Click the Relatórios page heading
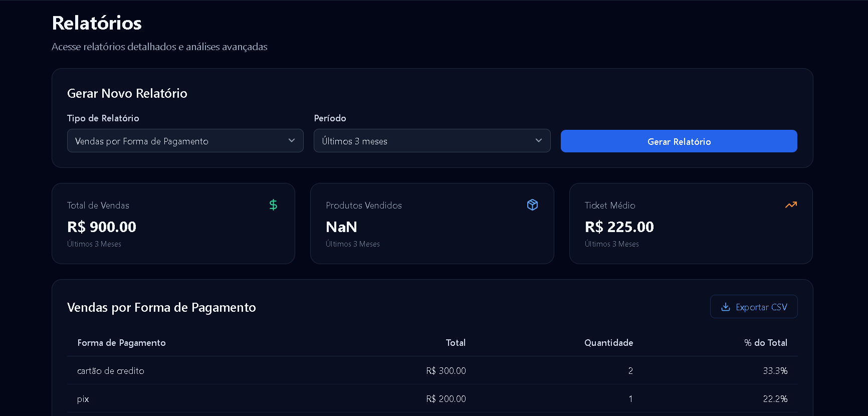Viewport: 868px width, 416px height. click(x=97, y=23)
